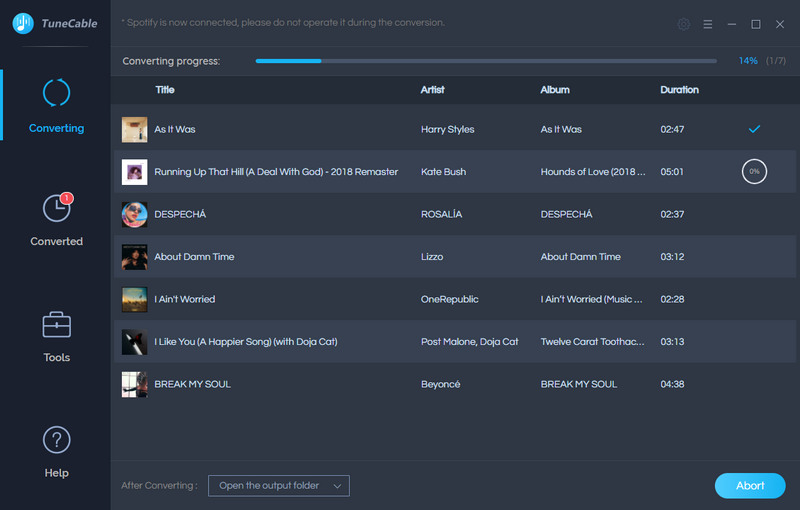
Task: Abort the conversion
Action: pyautogui.click(x=750, y=486)
